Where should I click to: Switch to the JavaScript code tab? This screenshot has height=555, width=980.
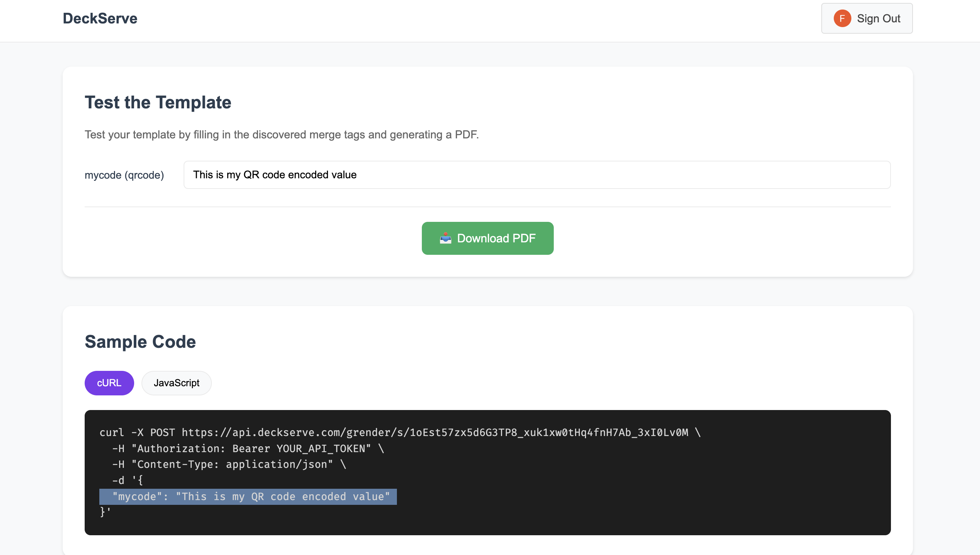click(176, 383)
